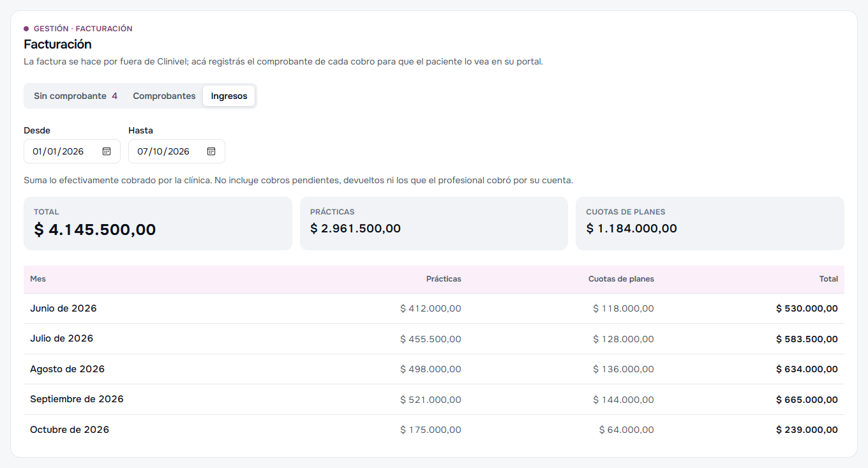Click Septiembre prácticas value $ 521.000,00

pyautogui.click(x=431, y=400)
